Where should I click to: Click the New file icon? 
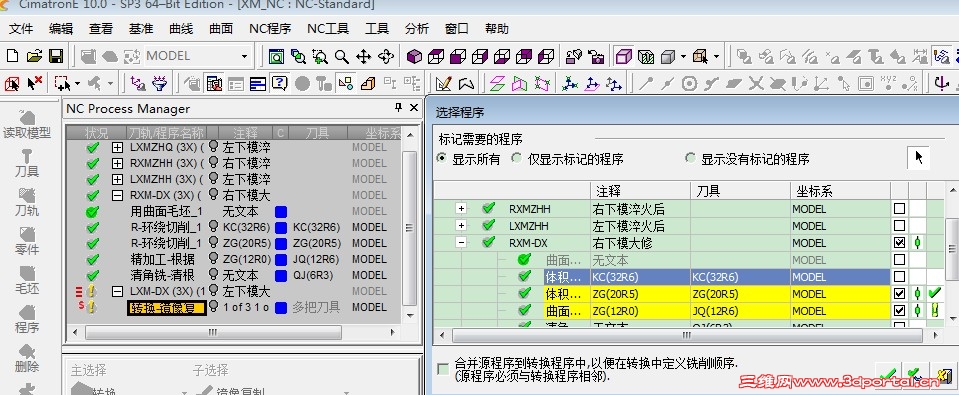12,56
